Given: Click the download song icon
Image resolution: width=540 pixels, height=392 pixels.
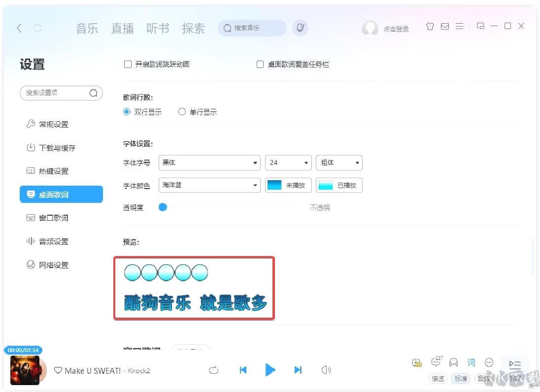Looking at the screenshot, I should point(417,362).
